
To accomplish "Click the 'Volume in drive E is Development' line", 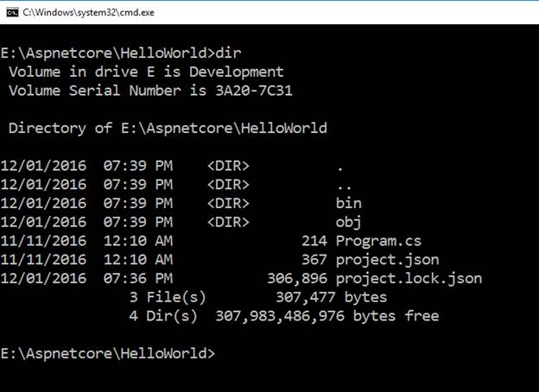I will (x=146, y=72).
